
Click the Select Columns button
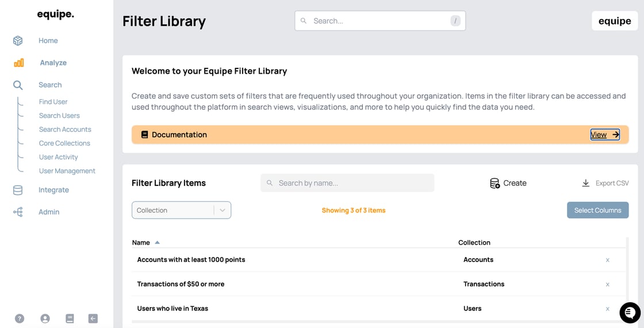(x=597, y=210)
